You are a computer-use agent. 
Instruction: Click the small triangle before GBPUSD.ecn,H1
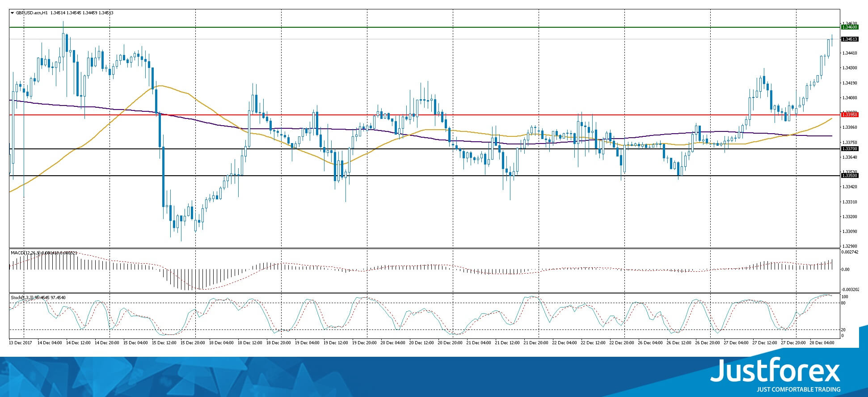click(x=12, y=13)
